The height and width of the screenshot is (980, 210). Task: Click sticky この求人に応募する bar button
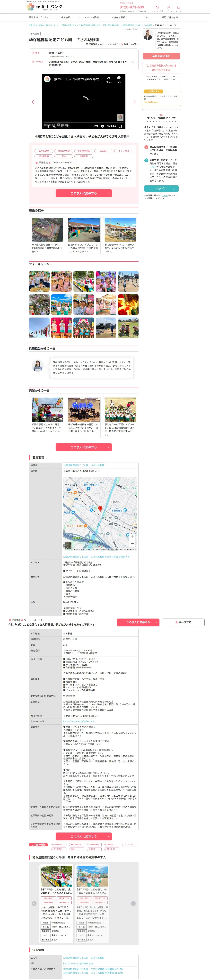(x=138, y=622)
